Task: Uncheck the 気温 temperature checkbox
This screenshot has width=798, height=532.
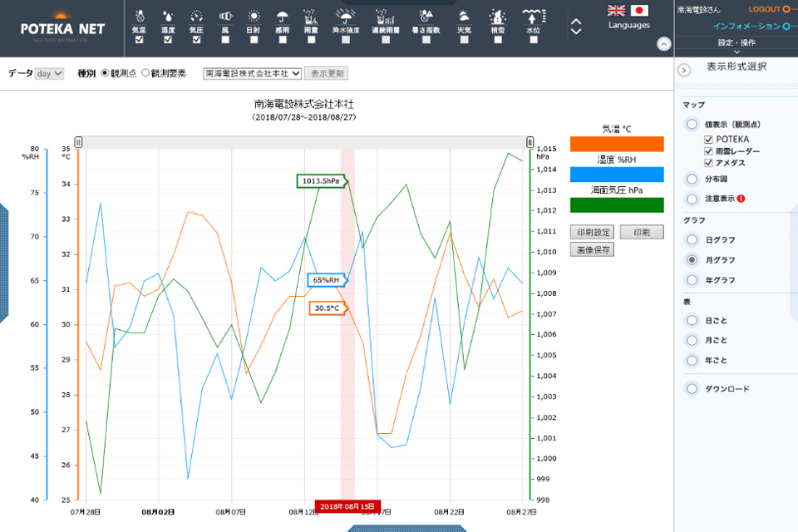Action: (140, 40)
